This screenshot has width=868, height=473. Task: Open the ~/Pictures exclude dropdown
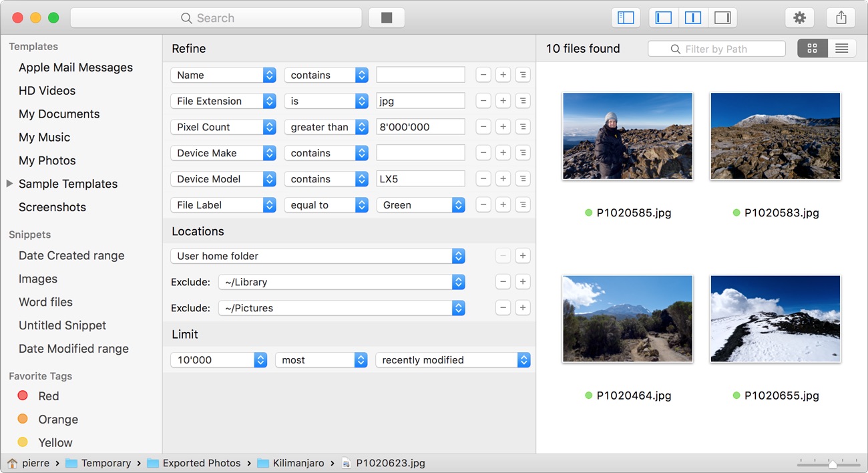point(342,308)
